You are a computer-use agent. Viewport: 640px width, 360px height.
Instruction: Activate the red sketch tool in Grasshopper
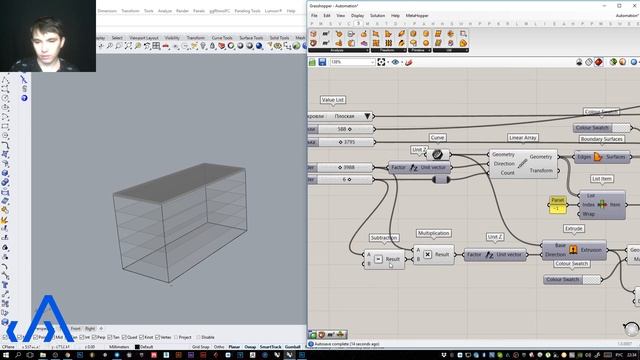tap(409, 62)
